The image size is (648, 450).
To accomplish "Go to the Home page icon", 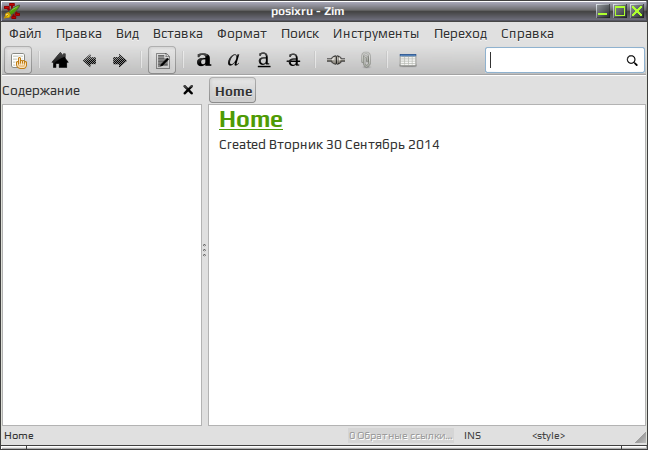I will (x=60, y=61).
